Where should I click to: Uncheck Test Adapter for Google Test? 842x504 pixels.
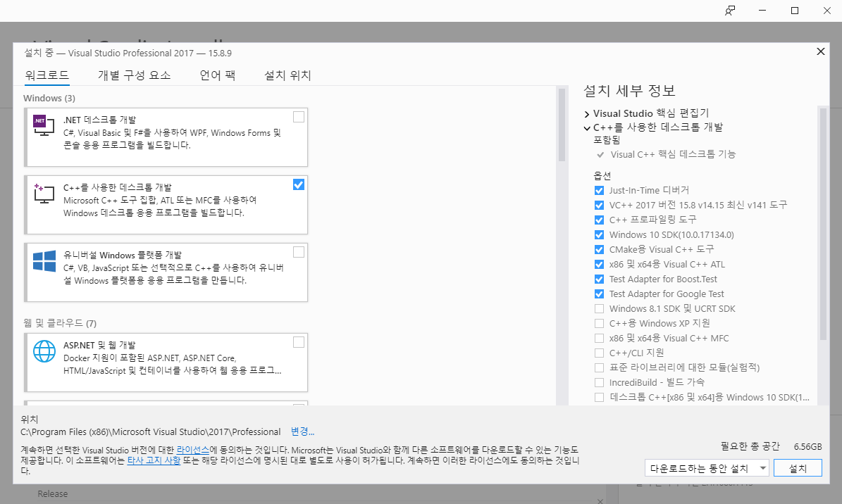click(600, 294)
